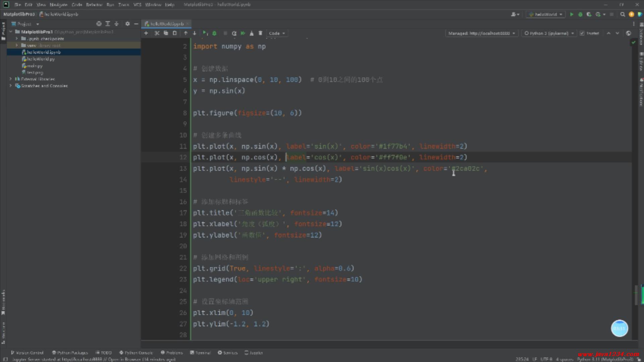The height and width of the screenshot is (362, 644).
Task: Open the Refactor menu
Action: (x=94, y=5)
